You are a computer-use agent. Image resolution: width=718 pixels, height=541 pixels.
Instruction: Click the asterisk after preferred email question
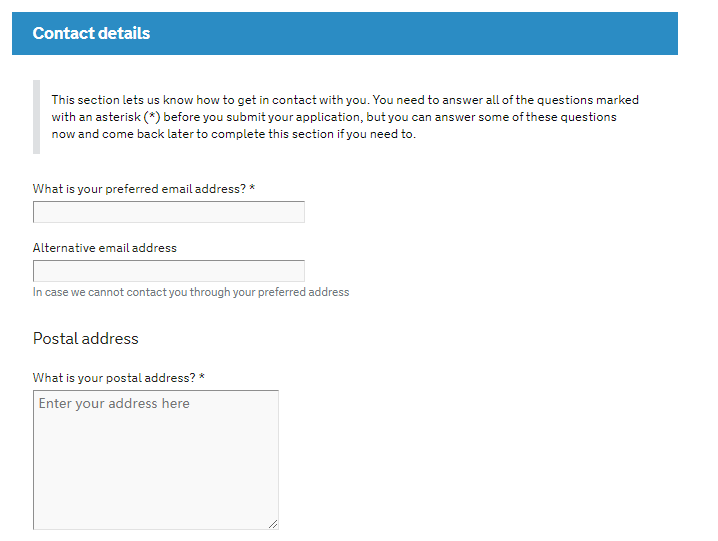[x=253, y=189]
